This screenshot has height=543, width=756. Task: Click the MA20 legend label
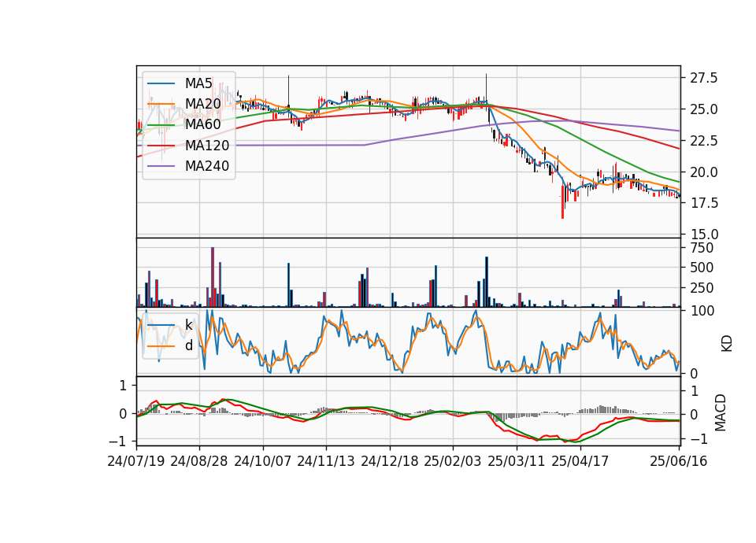coord(202,104)
